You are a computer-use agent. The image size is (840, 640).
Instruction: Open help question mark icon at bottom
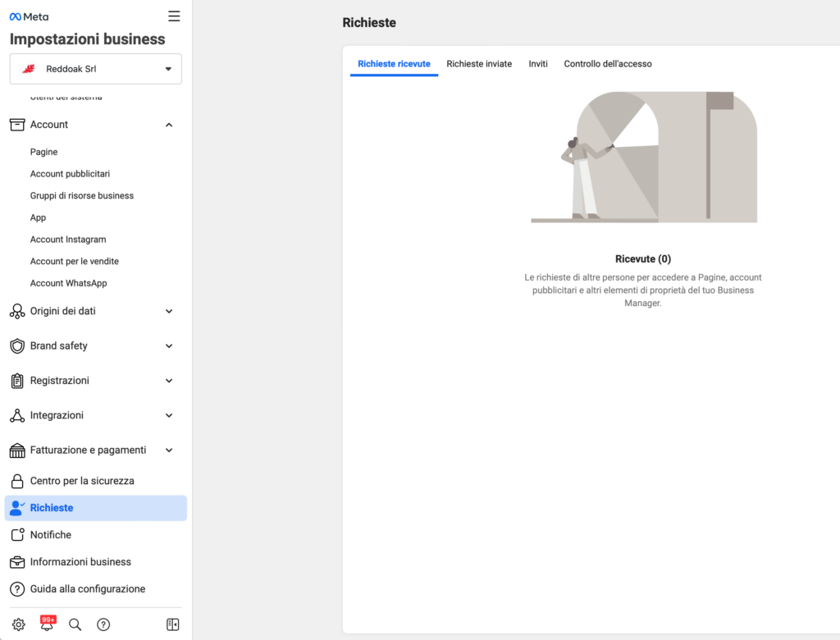pyautogui.click(x=103, y=624)
